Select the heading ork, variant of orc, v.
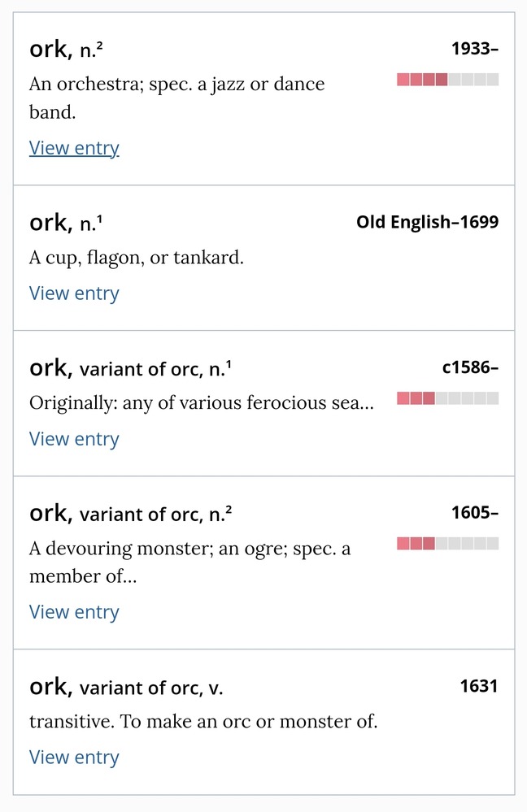527x812 pixels. tap(126, 688)
